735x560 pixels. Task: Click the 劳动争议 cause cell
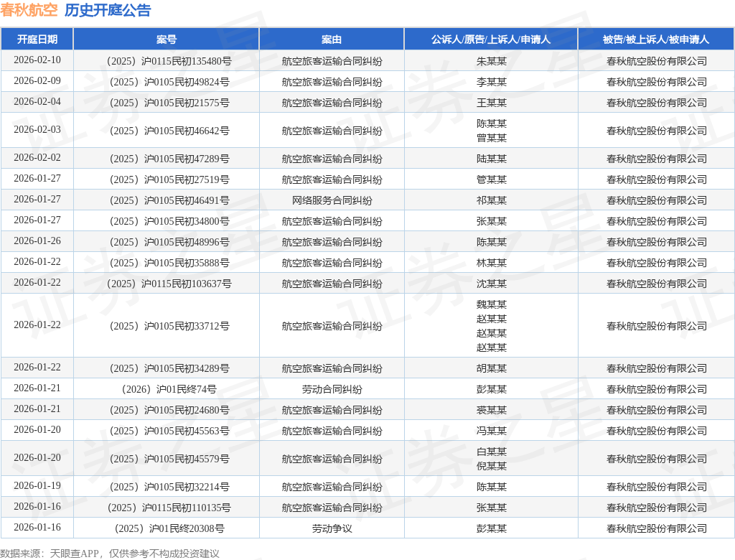[332, 528]
